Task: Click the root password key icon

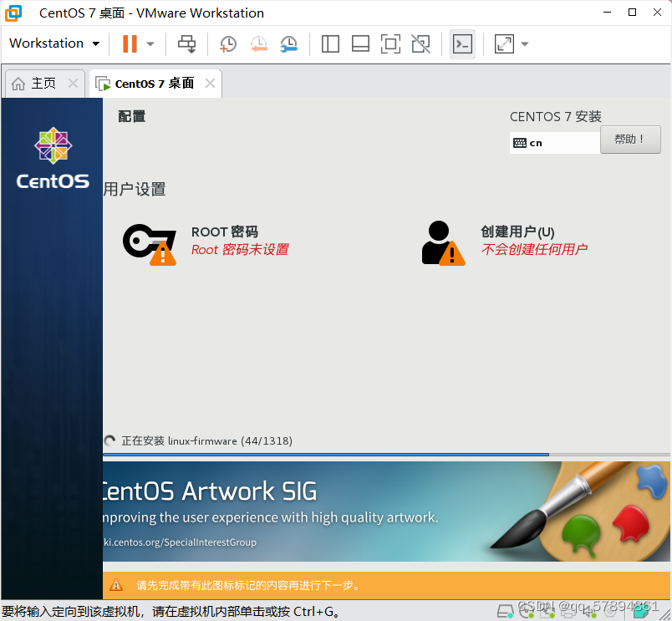Action: (150, 244)
